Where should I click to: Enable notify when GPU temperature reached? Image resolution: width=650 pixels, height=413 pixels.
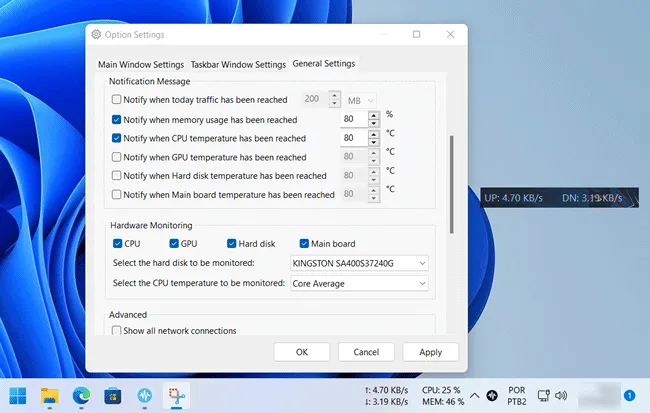[116, 157]
